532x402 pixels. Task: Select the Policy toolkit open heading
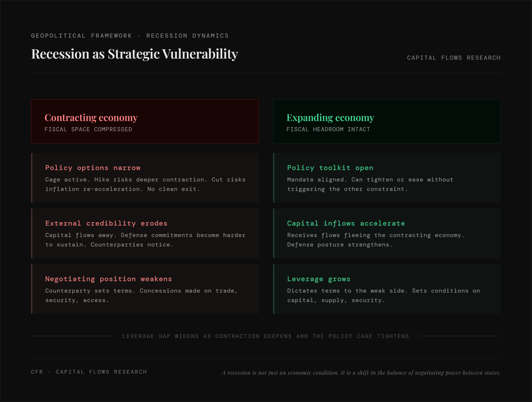tap(330, 168)
